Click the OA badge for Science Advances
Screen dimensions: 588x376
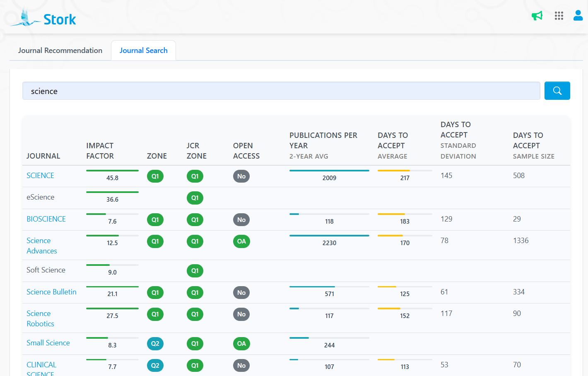(241, 241)
